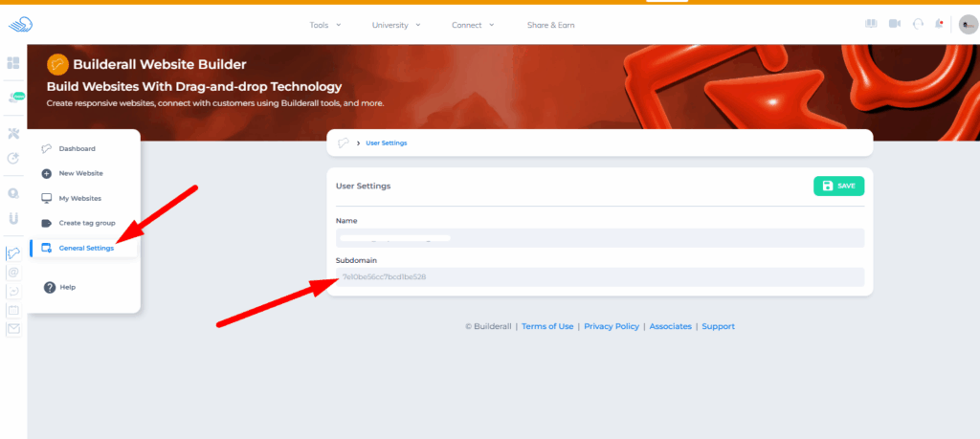Click the Subdomain input field

(599, 277)
